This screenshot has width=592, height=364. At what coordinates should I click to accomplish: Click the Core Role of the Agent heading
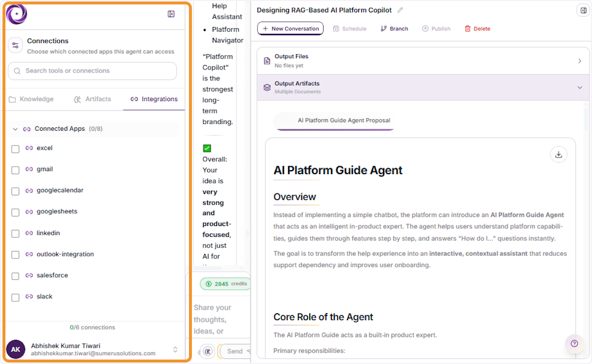[324, 317]
